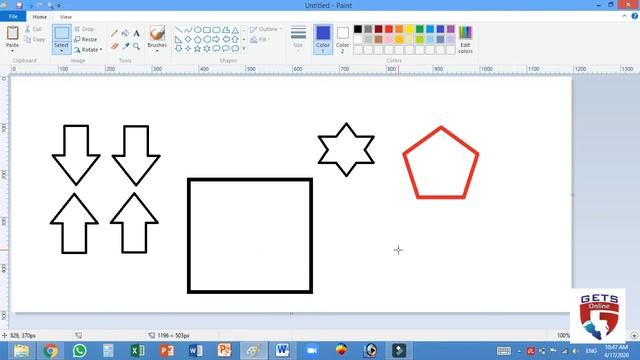Choose the purple color swatch
Viewport: 640px width, 360px height.
click(x=451, y=29)
